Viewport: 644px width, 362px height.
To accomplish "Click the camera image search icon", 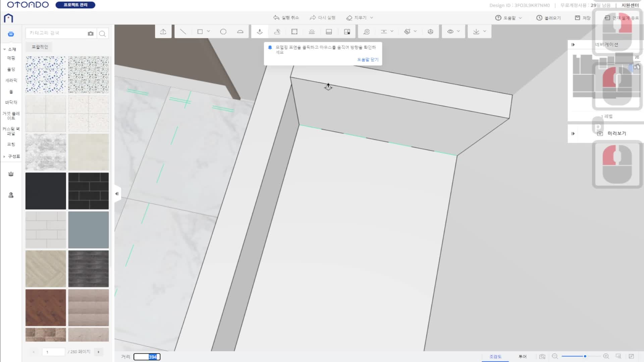I will [91, 34].
